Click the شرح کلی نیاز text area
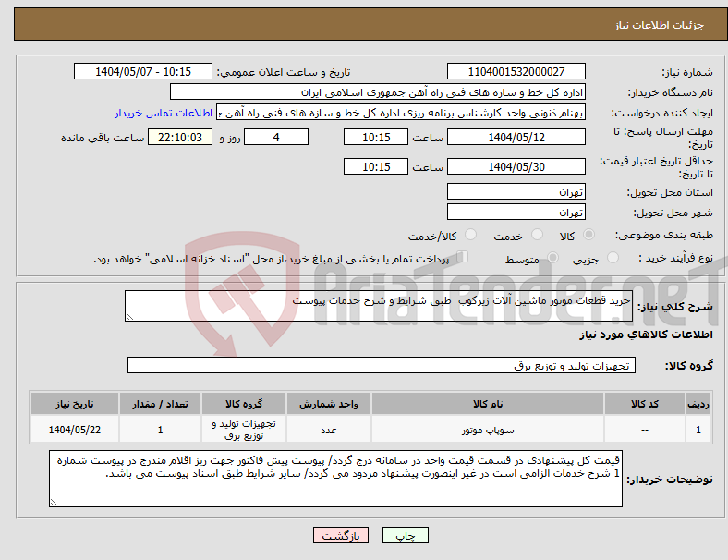The height and width of the screenshot is (560, 728). [379, 306]
